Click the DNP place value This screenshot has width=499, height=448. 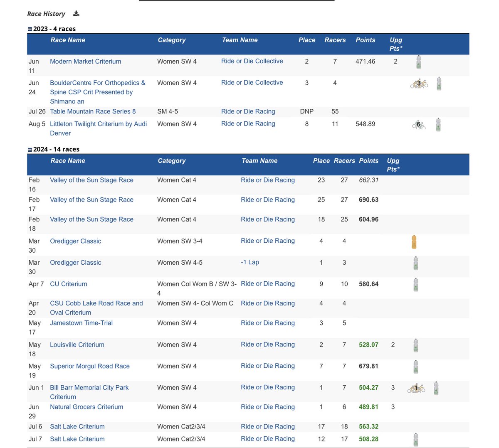coord(307,111)
